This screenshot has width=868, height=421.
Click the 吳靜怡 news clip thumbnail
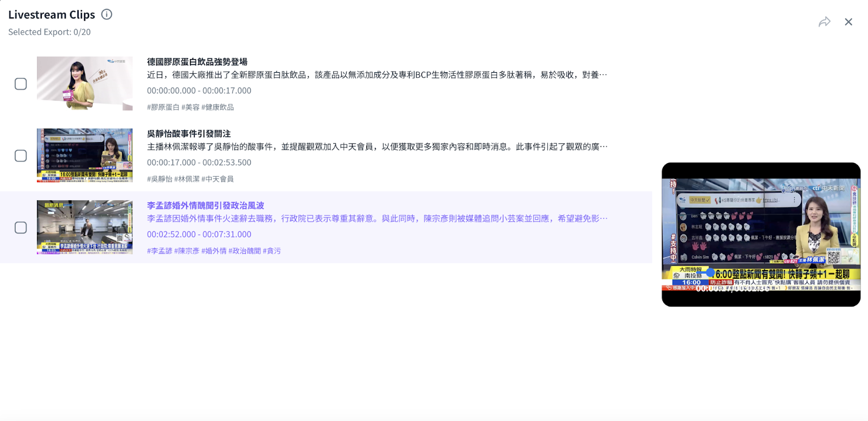click(85, 155)
